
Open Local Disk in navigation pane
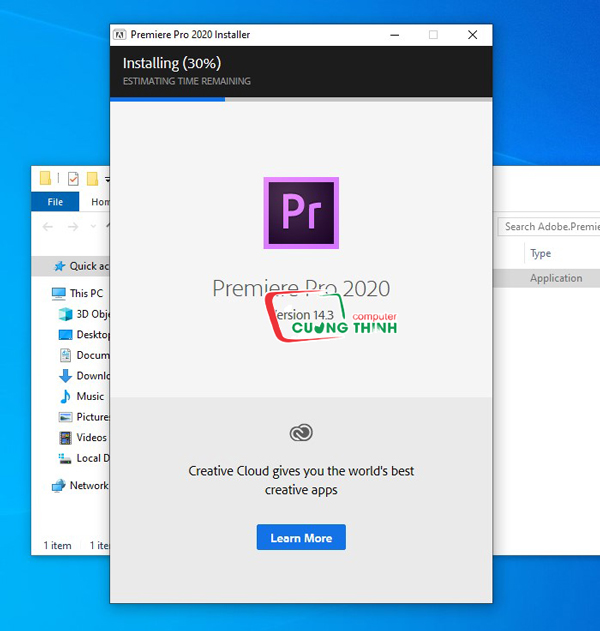tap(84, 458)
